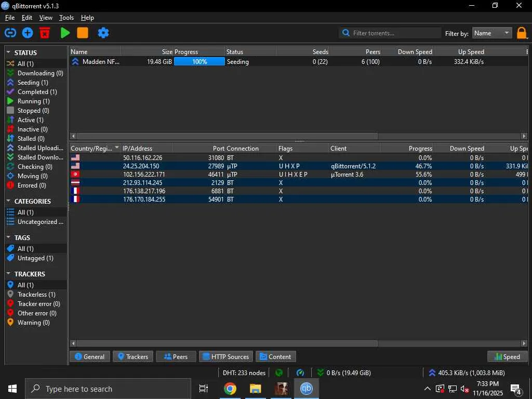Click the green download speed arrows in status bar

pos(320,373)
